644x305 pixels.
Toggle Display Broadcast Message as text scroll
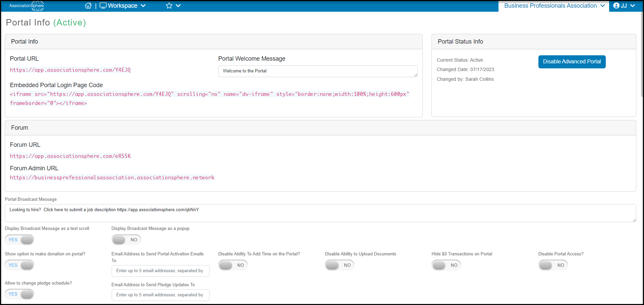pos(19,240)
